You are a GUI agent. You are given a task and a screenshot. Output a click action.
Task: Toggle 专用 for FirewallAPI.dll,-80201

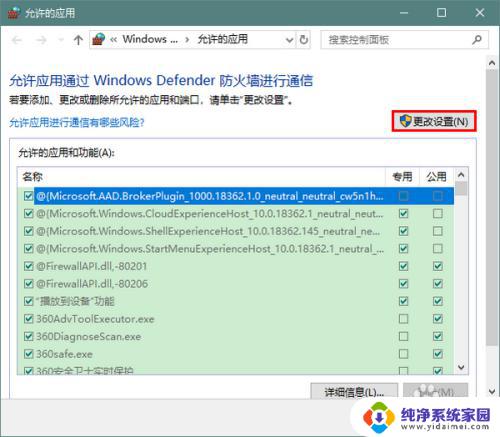403,266
